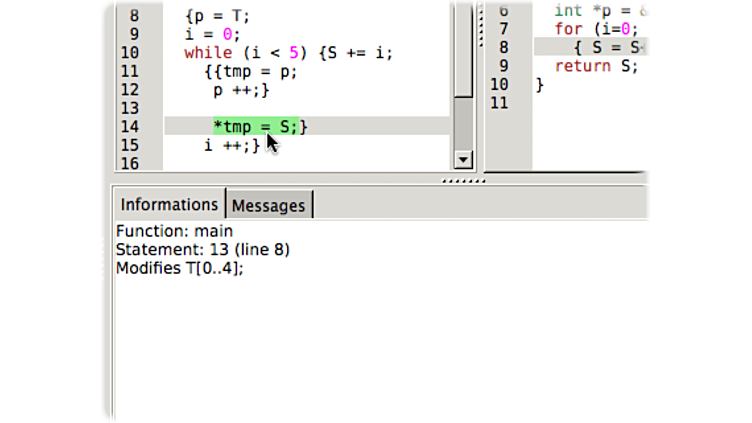Click the Statement: 13 (line 8) text
Image resolution: width=752 pixels, height=423 pixels.
(x=202, y=249)
